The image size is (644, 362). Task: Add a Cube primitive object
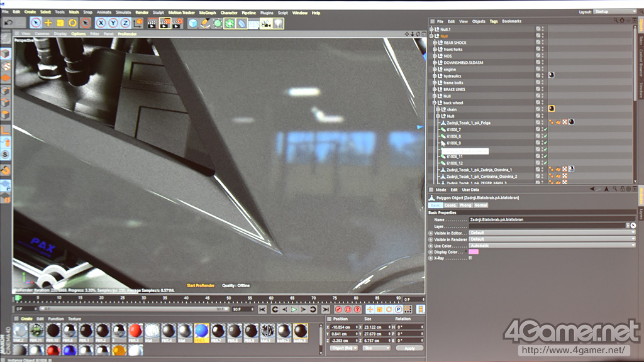click(x=192, y=23)
